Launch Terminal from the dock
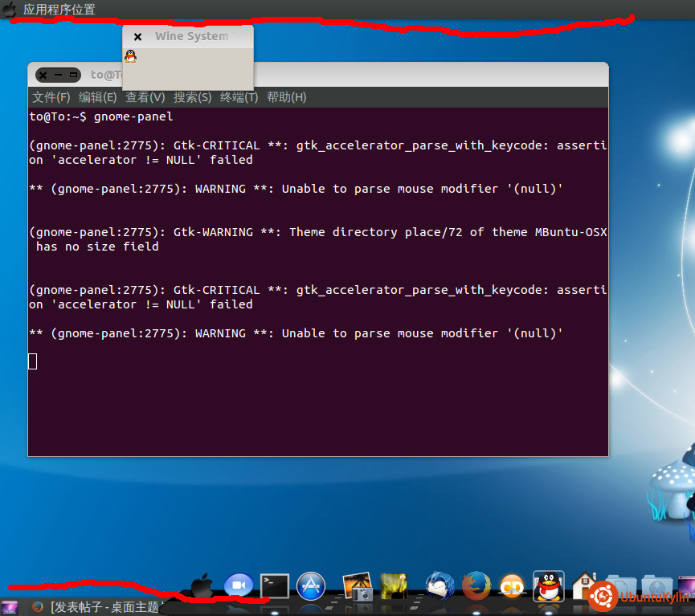 pyautogui.click(x=274, y=586)
